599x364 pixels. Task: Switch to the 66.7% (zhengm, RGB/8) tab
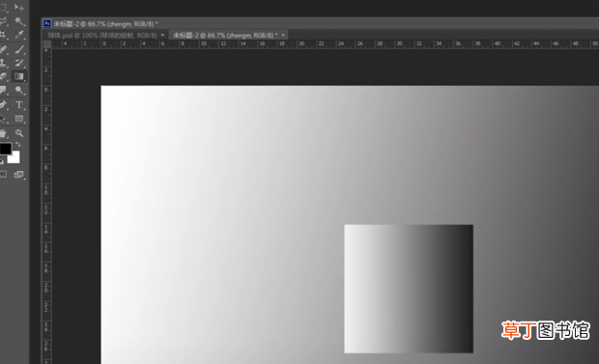[x=225, y=35]
